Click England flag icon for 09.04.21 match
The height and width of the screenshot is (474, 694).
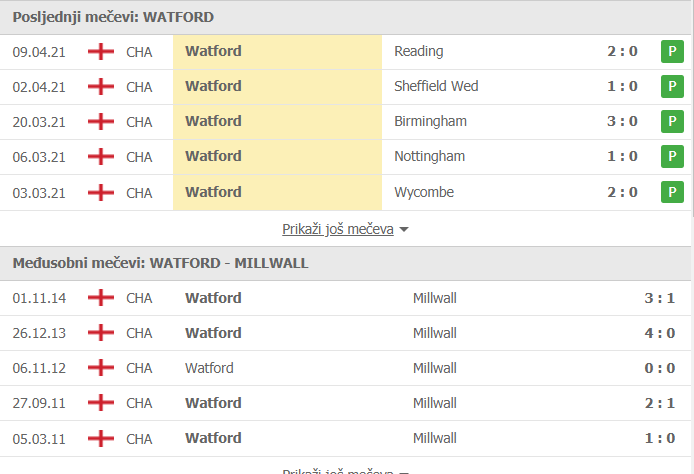100,51
